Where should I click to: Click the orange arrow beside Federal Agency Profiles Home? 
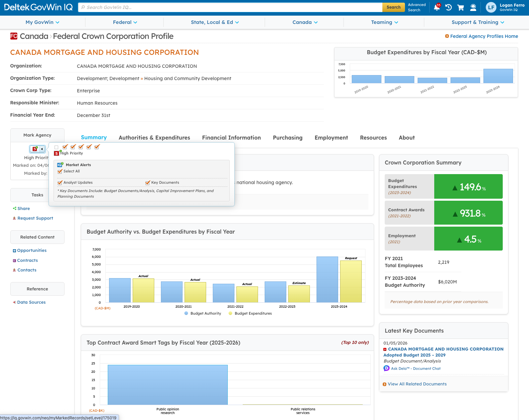447,36
